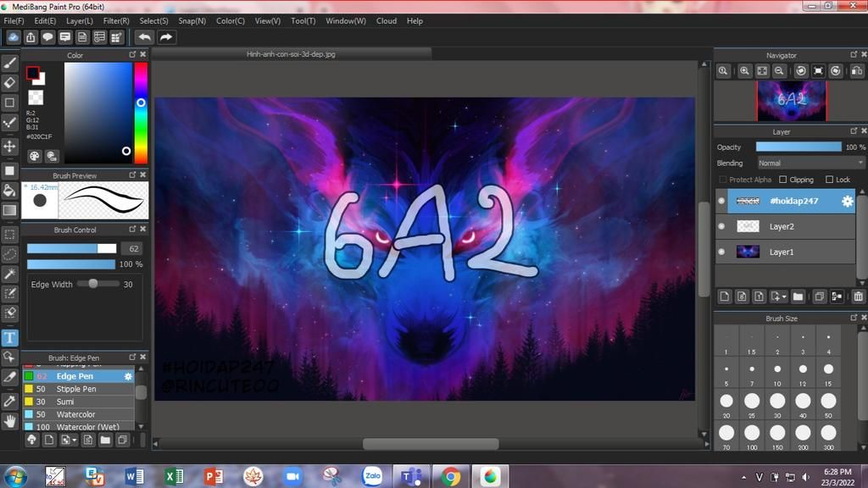Select the Sumi brush
This screenshot has height=488, width=868.
pos(79,402)
